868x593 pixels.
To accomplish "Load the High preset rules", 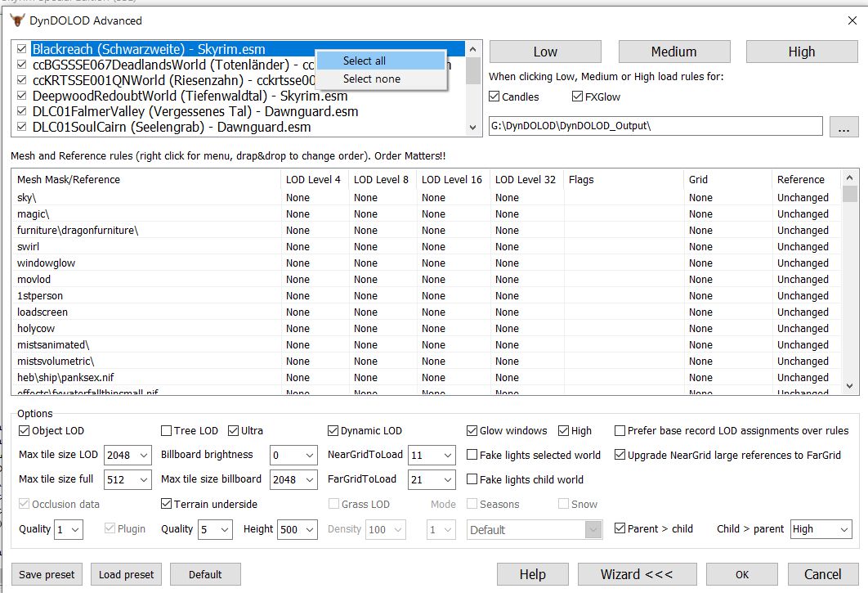I will (802, 52).
